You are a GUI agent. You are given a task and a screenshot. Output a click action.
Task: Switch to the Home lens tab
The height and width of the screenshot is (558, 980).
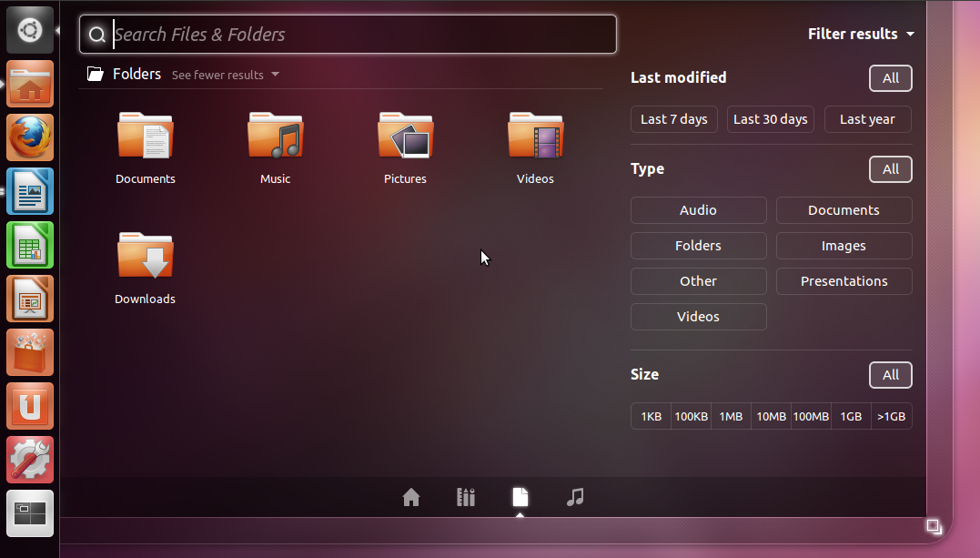coord(411,497)
